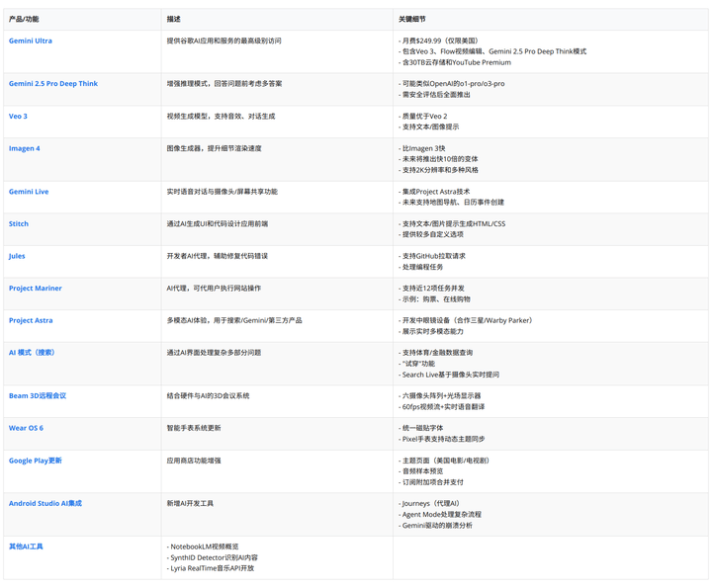This screenshot has width=712, height=588.
Task: Click the 支持近12项任务并发 line
Action: pos(432,289)
